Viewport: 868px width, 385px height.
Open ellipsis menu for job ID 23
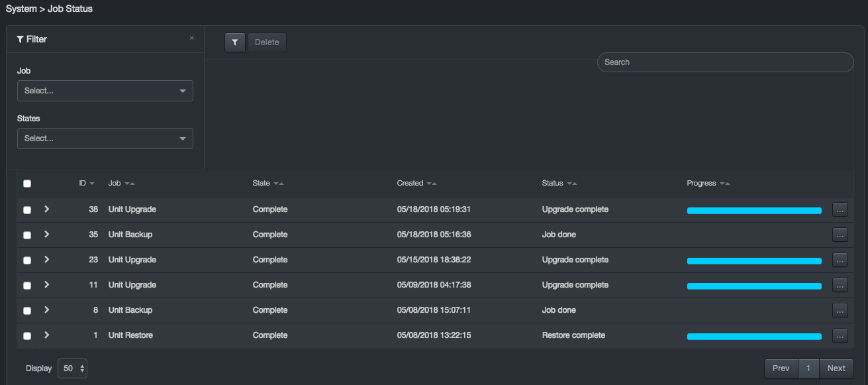pos(840,260)
